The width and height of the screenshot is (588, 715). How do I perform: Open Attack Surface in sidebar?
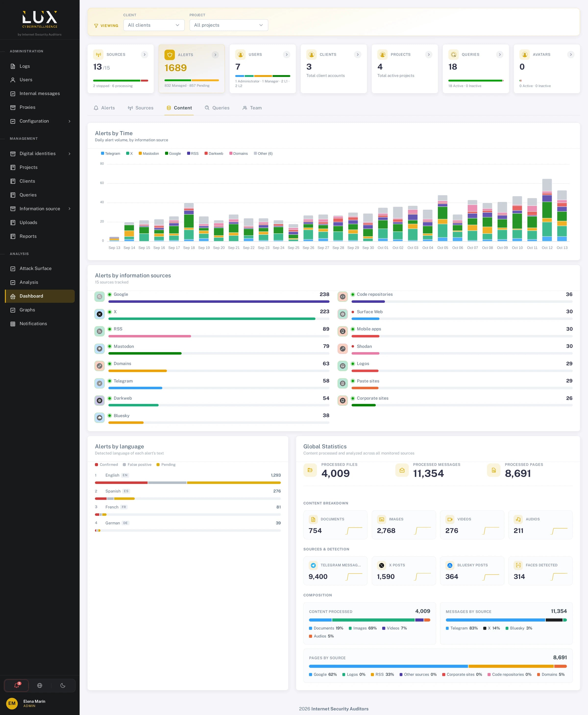40,268
